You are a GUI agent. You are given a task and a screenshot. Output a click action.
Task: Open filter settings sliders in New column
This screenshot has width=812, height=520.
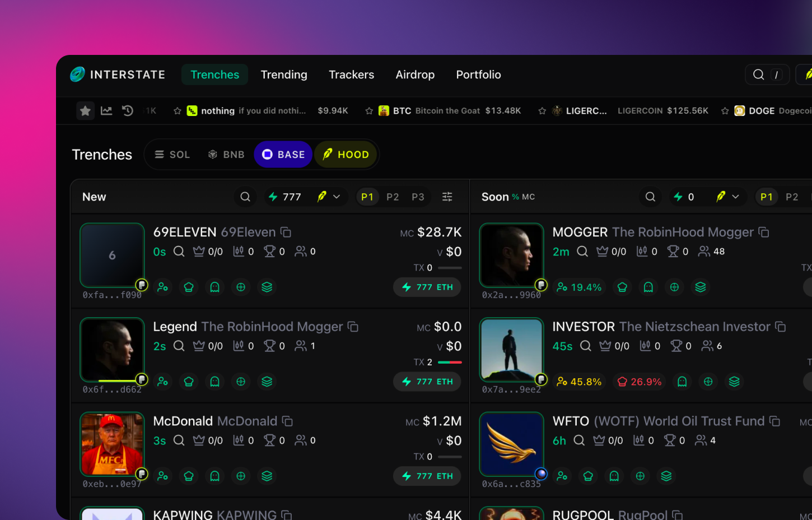447,197
